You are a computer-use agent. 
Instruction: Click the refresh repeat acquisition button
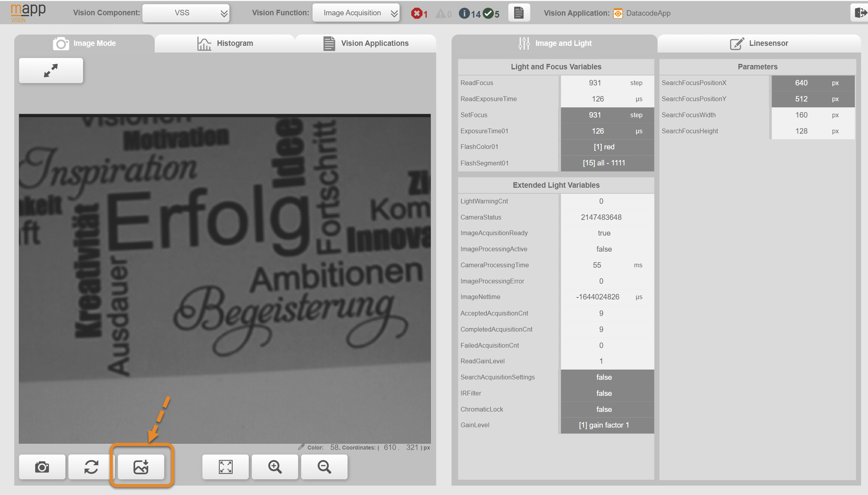(x=91, y=467)
